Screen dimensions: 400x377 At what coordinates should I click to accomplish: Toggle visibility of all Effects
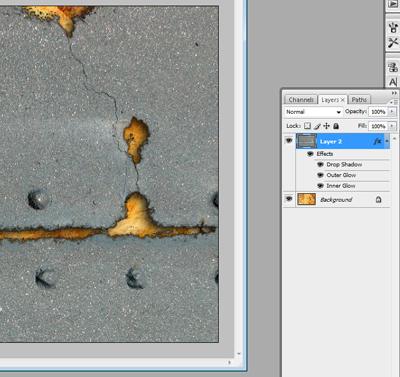[x=310, y=154]
